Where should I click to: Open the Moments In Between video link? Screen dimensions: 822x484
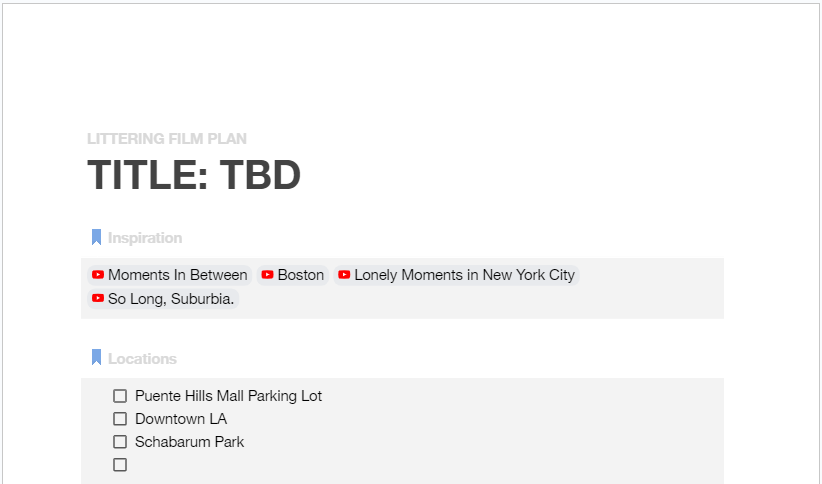click(x=177, y=275)
